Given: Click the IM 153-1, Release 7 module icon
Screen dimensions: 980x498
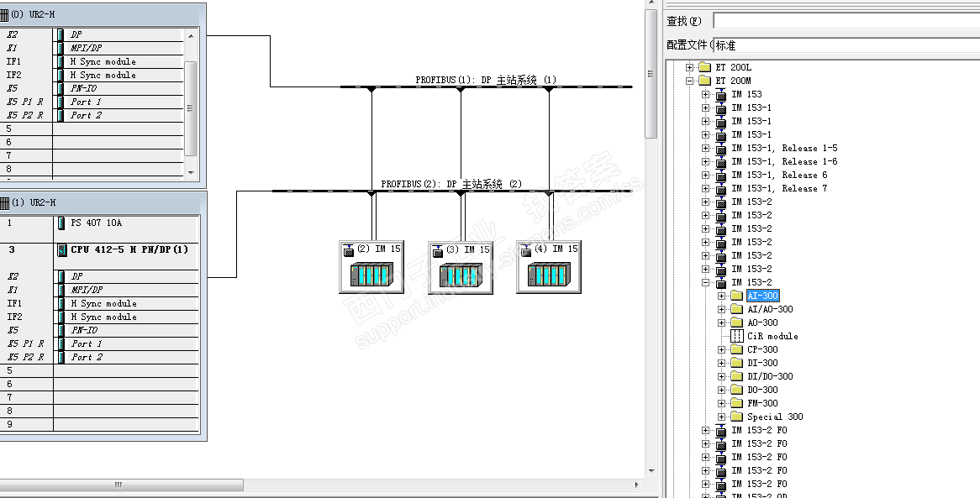Looking at the screenshot, I should (720, 188).
